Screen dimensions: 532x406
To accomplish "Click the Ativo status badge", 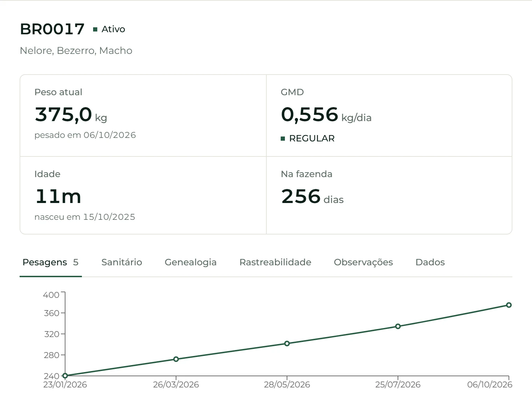I will point(109,29).
